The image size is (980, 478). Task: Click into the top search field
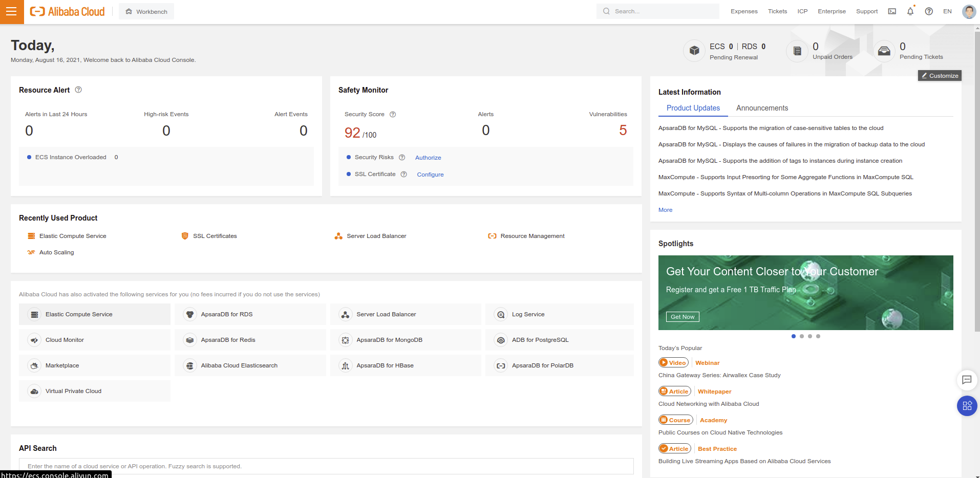[658, 11]
